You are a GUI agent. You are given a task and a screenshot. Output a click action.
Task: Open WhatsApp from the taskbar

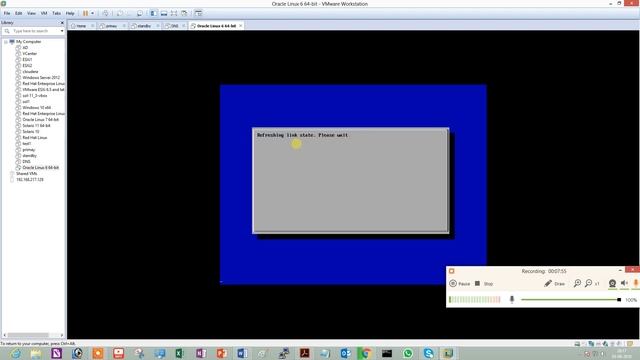407,353
